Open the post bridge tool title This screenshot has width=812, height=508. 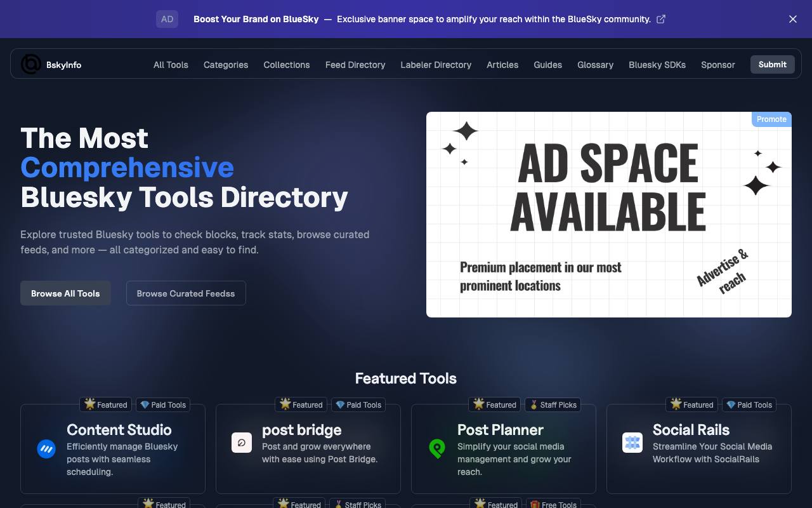tap(302, 430)
